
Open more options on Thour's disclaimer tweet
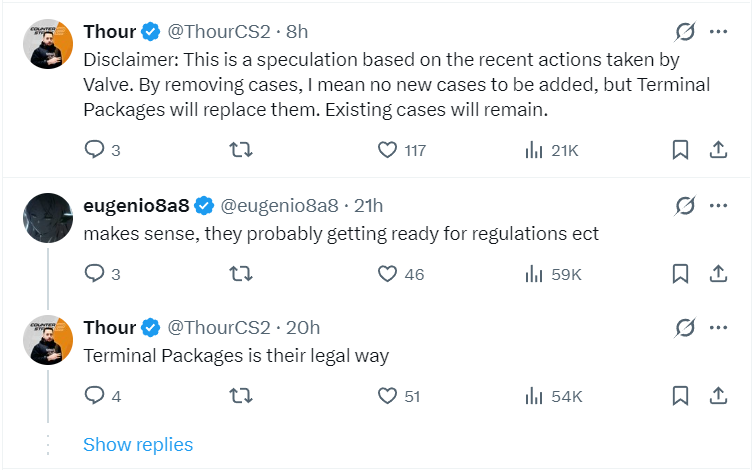pos(717,32)
